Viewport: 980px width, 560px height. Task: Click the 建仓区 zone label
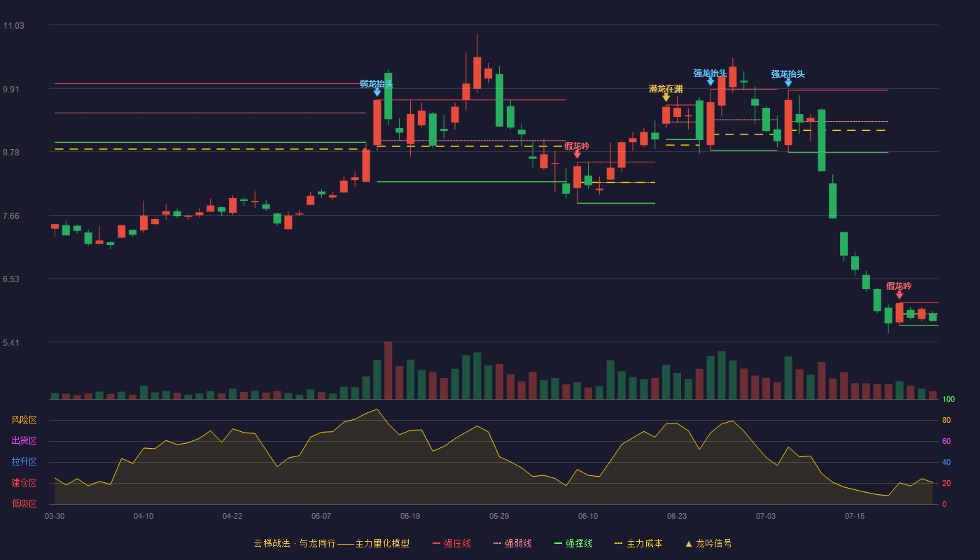[x=24, y=483]
